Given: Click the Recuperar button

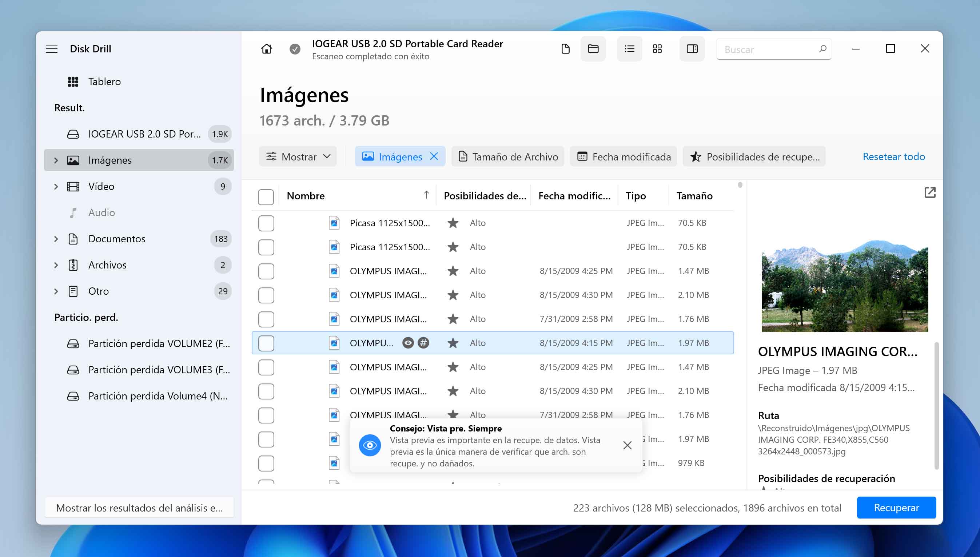Looking at the screenshot, I should click(896, 508).
